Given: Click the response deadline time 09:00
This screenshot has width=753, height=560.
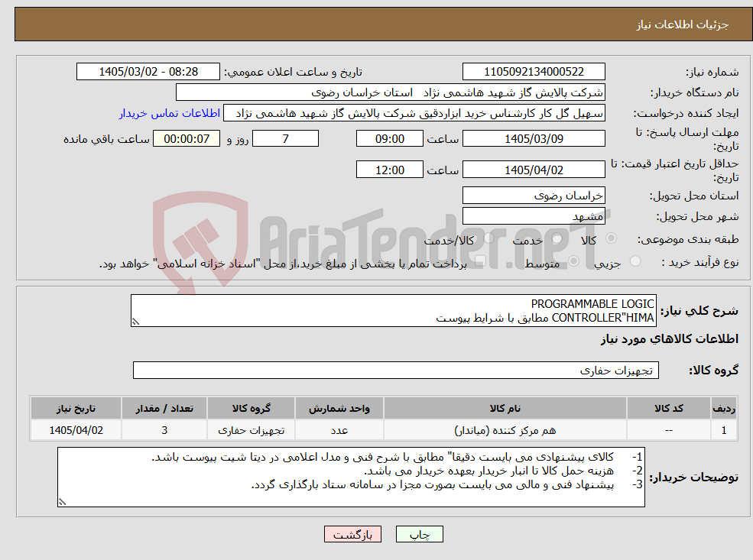Looking at the screenshot, I should [389, 139].
